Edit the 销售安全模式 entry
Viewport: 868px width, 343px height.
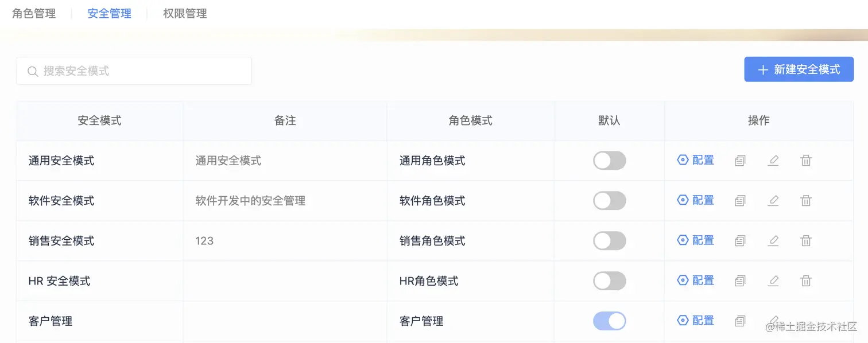tap(773, 241)
